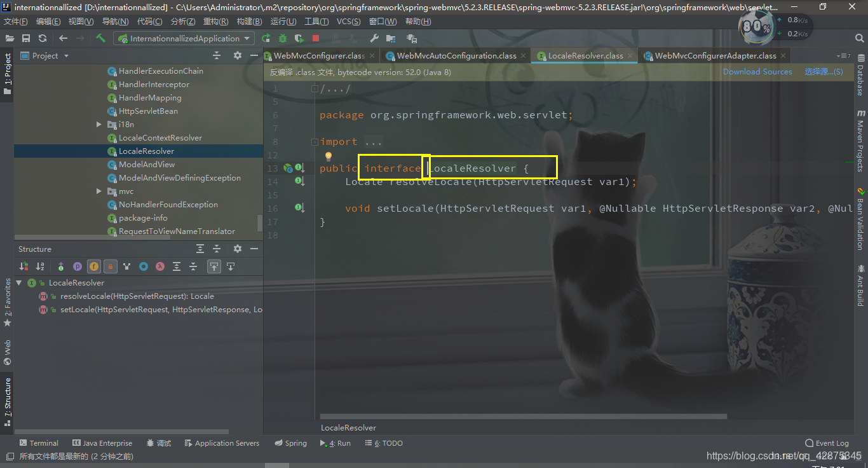Stop the running application with the red square
868x468 pixels.
click(315, 38)
